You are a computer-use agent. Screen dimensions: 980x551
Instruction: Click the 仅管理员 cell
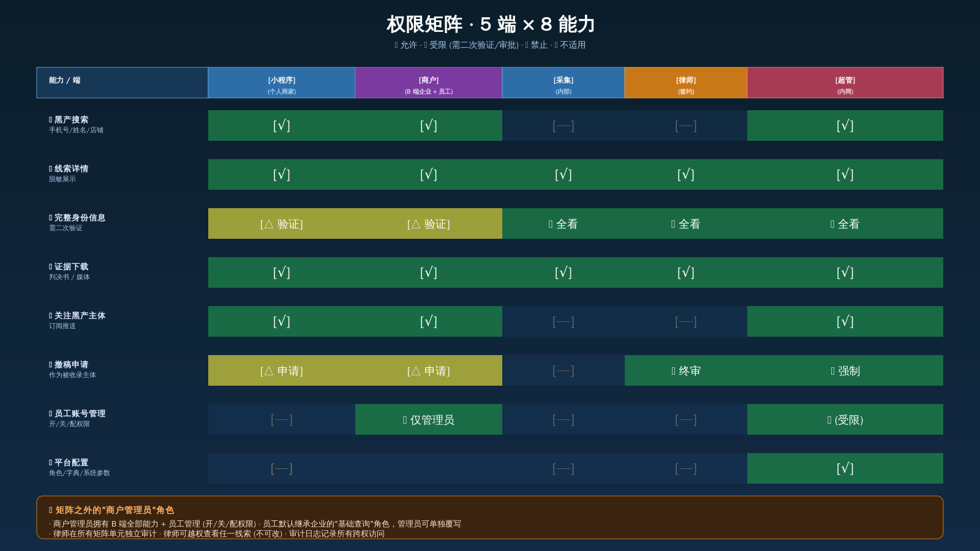[x=429, y=419]
